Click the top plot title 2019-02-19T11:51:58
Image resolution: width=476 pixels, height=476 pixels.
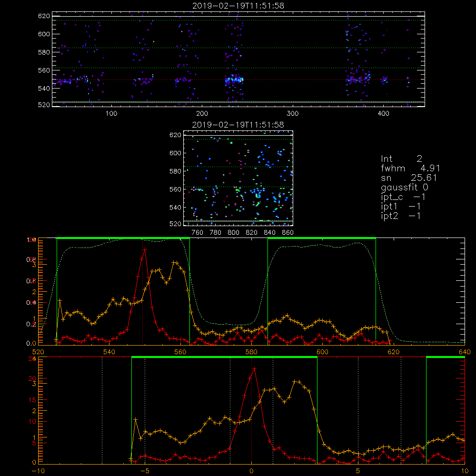238,6
